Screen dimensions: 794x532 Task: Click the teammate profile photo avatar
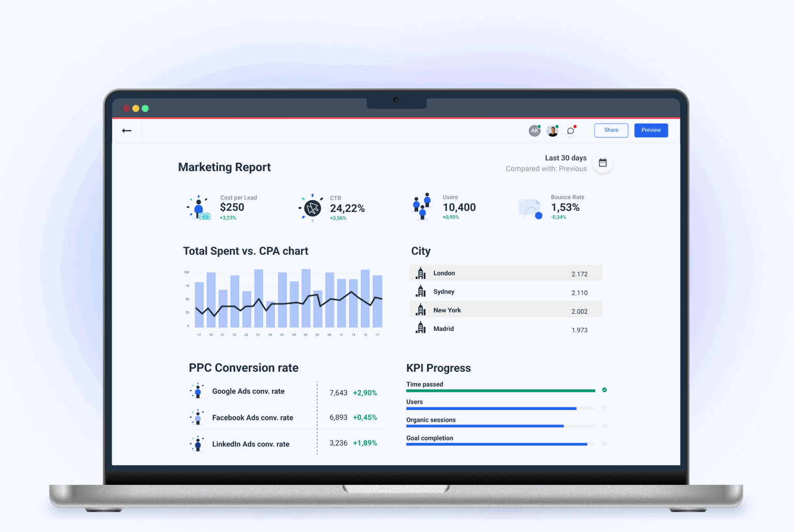coord(552,130)
